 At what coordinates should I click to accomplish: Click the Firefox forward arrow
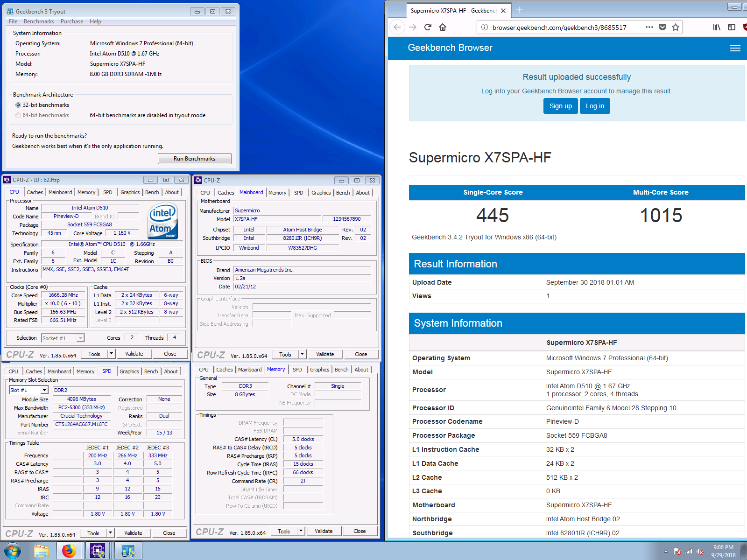(413, 27)
